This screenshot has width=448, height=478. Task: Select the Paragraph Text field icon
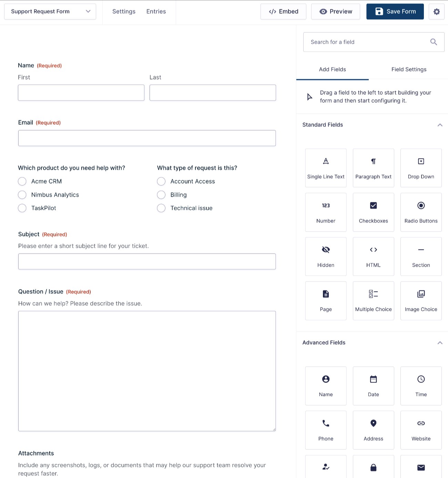tap(373, 168)
